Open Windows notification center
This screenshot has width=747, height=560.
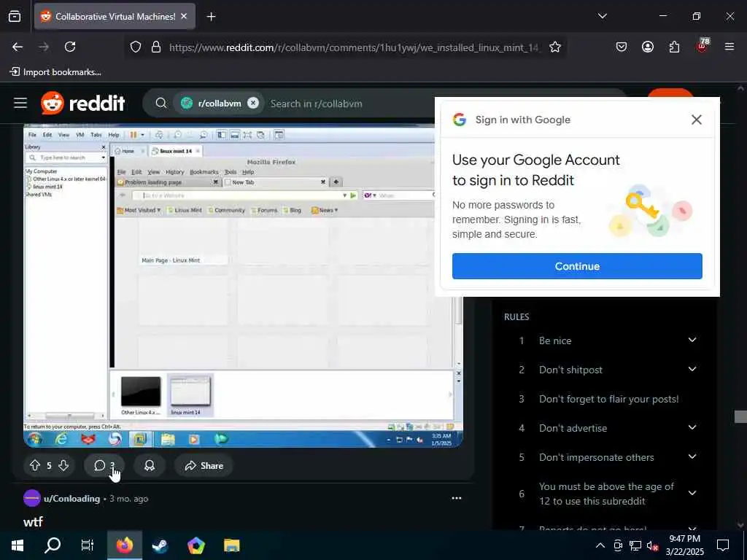pyautogui.click(x=723, y=545)
